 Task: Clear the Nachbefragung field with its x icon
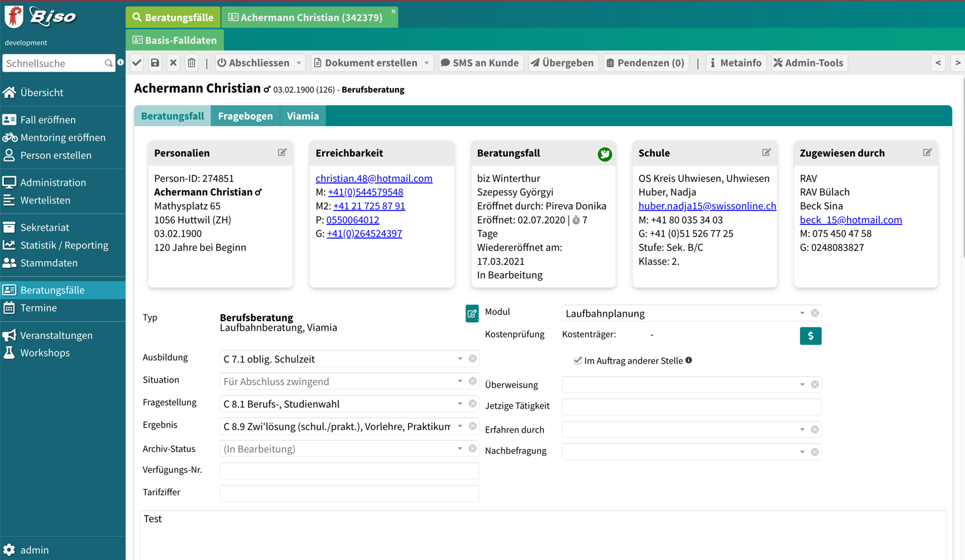[x=815, y=452]
